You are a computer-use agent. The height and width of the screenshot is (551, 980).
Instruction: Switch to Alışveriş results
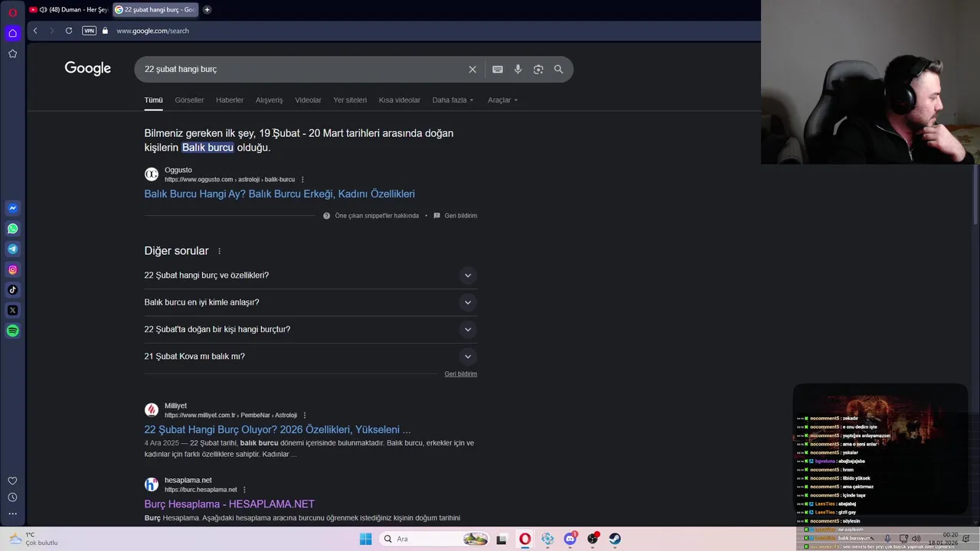pos(269,100)
